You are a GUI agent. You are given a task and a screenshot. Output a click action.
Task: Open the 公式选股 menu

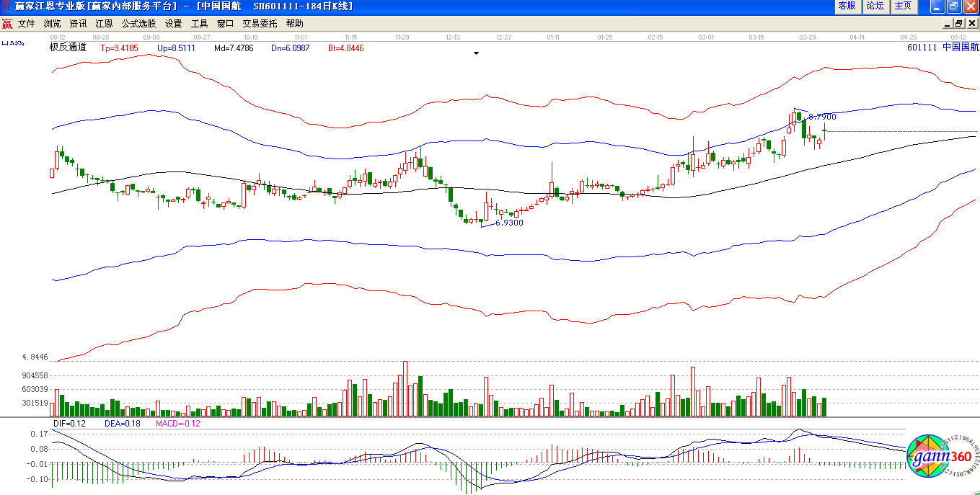(x=138, y=24)
